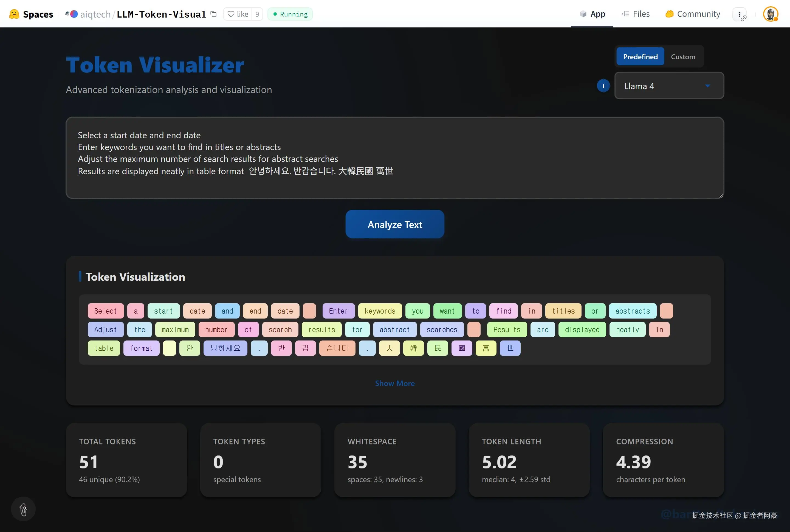
Task: Expand tokens with Show More
Action: pos(394,383)
